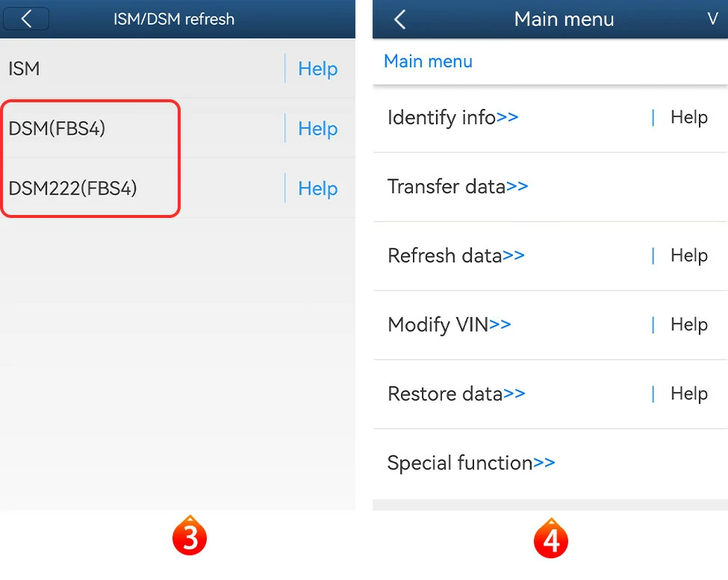The height and width of the screenshot is (580, 728).
Task: Select the ISM option
Action: (25, 69)
